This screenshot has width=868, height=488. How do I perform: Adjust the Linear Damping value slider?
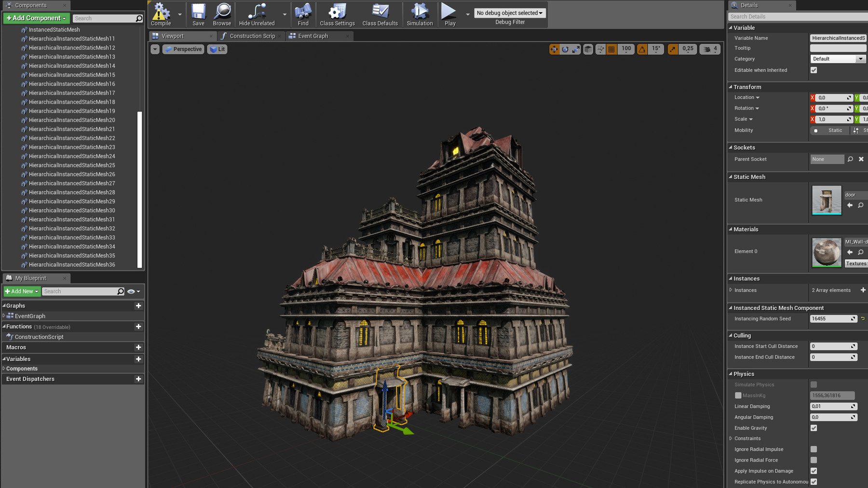(x=833, y=406)
